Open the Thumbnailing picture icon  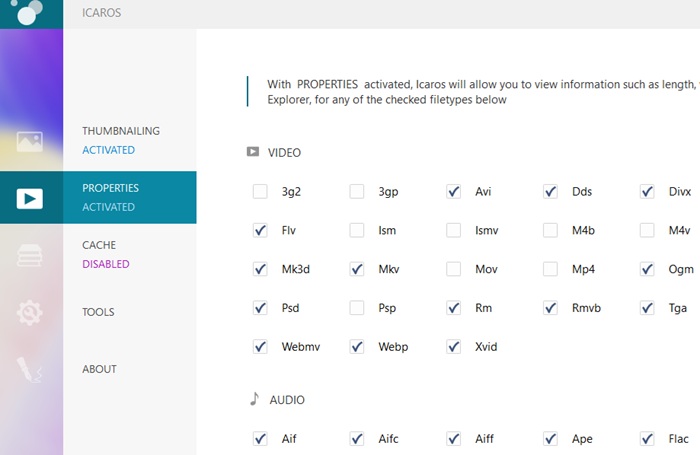pyautogui.click(x=30, y=142)
